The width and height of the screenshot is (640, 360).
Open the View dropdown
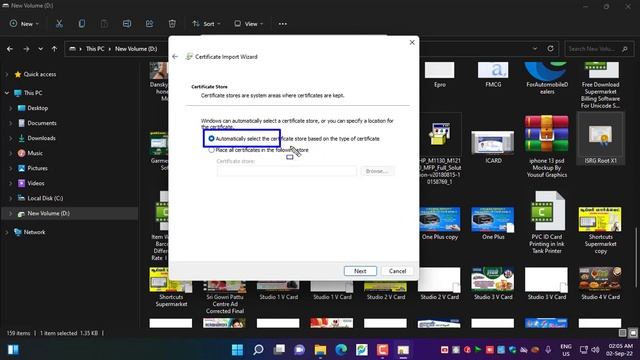[x=248, y=24]
